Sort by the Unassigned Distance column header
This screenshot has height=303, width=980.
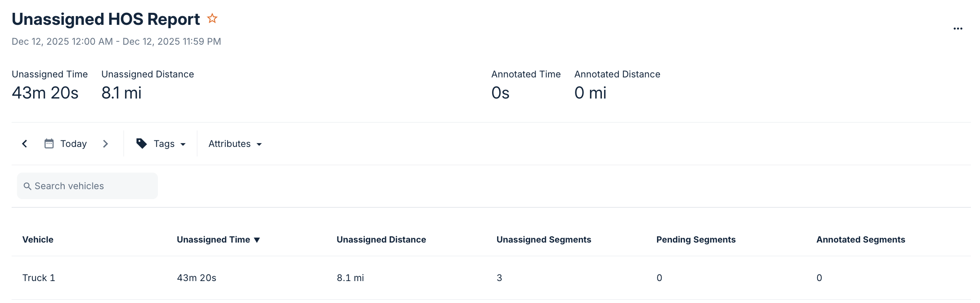coord(381,239)
